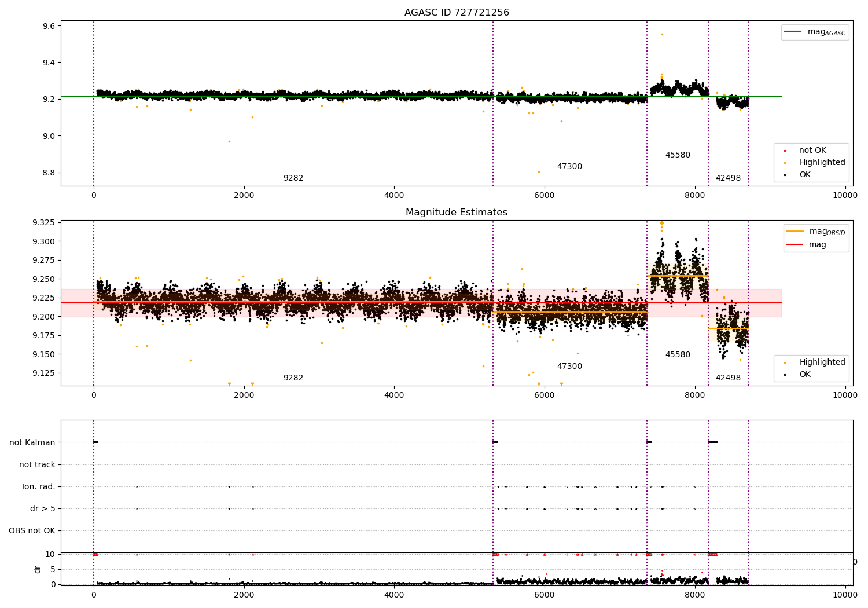Image resolution: width=868 pixels, height=608 pixels.
Task: Click the orange outlier near 8.97 in AGASC plot
Action: (229, 141)
